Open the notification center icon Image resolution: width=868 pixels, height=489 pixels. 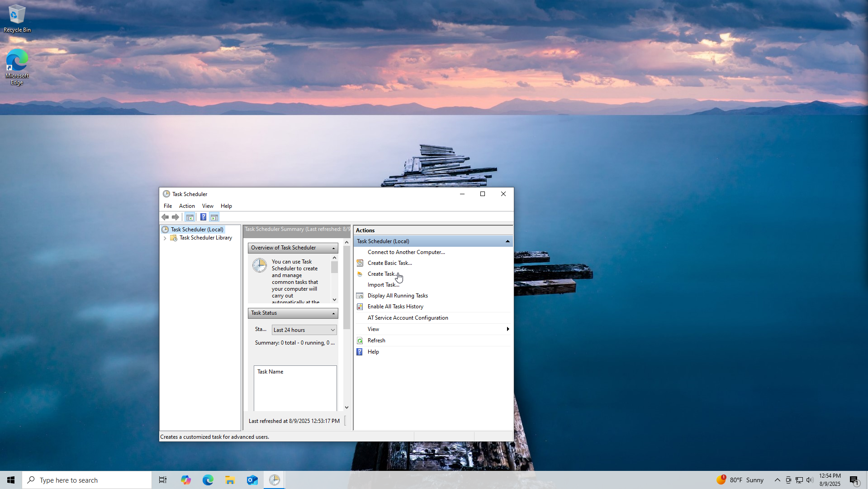854,480
